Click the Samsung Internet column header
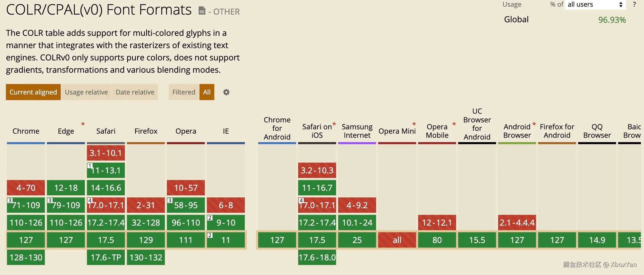The image size is (644, 275). [357, 131]
